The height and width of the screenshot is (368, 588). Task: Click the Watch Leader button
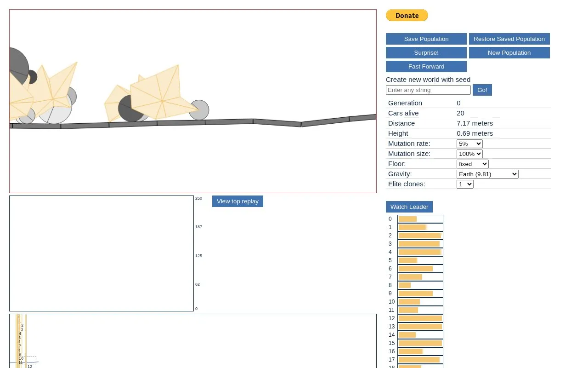tap(409, 207)
